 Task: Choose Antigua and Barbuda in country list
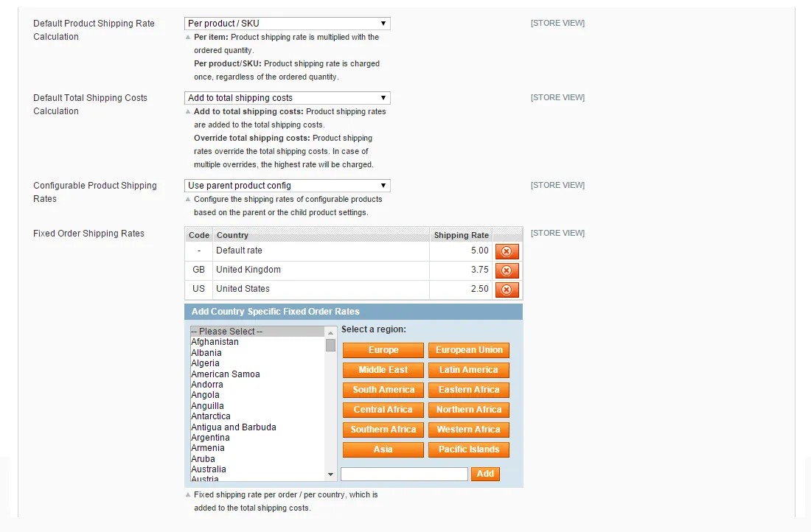pyautogui.click(x=257, y=427)
